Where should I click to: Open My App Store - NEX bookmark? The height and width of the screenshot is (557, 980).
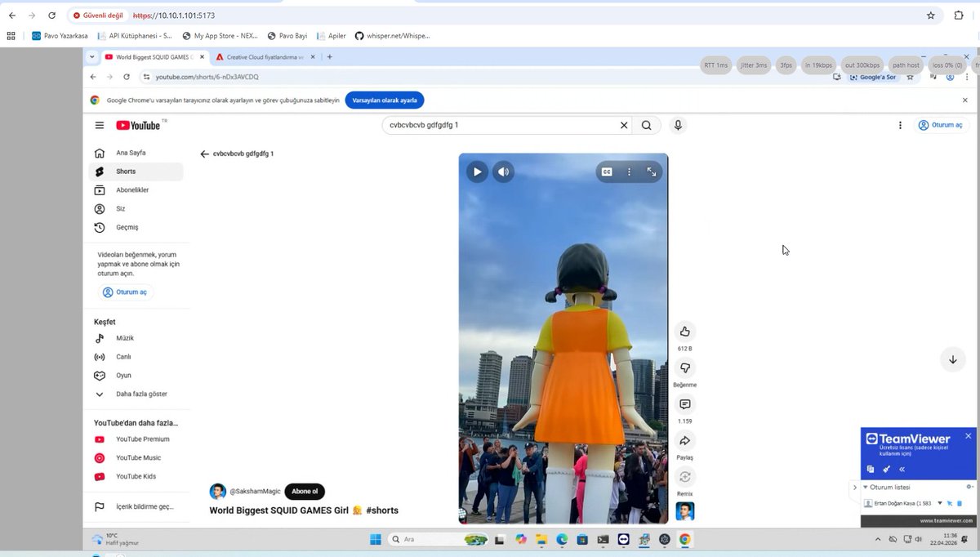click(220, 36)
